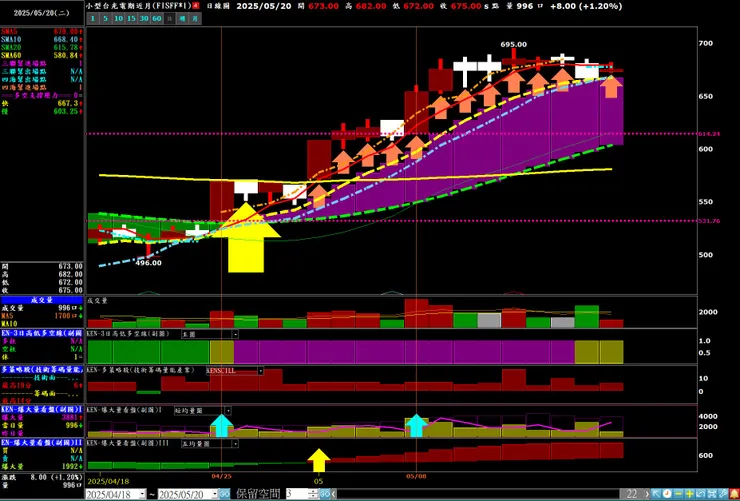
Task: Click GO button next to 保留空間 field
Action: coord(325,494)
